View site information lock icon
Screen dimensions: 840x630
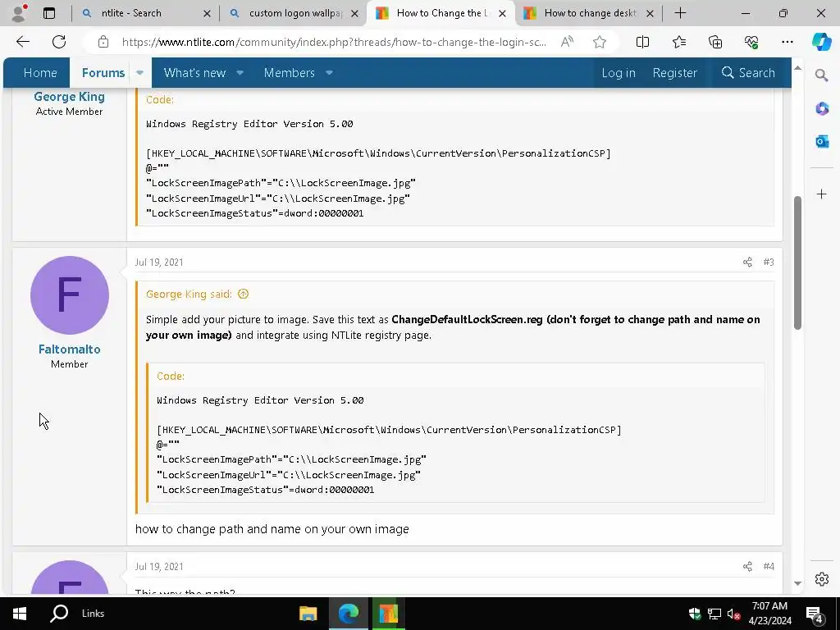point(103,42)
